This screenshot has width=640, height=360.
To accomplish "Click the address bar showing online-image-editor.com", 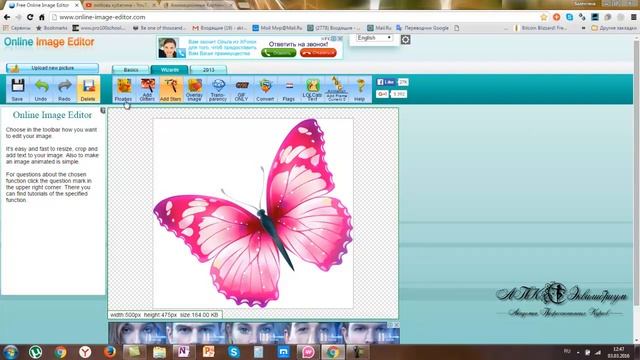I will [x=294, y=17].
